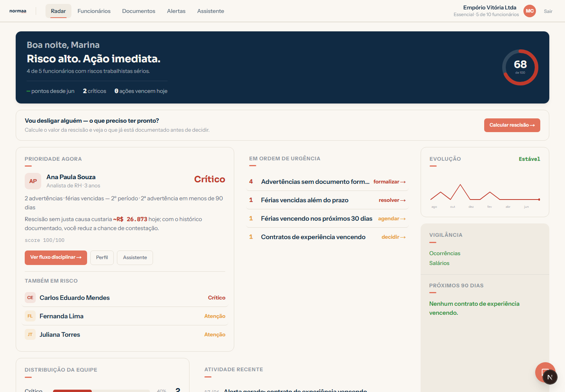The image size is (565, 392).
Task: Click "Advertências sem documento form..." item text
Action: [x=315, y=182]
